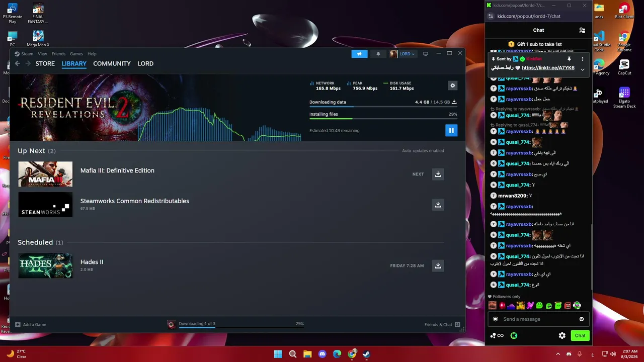Viewport: 644px width, 362px height.
Task: Open Friends & Chat panel
Action: (x=442, y=325)
